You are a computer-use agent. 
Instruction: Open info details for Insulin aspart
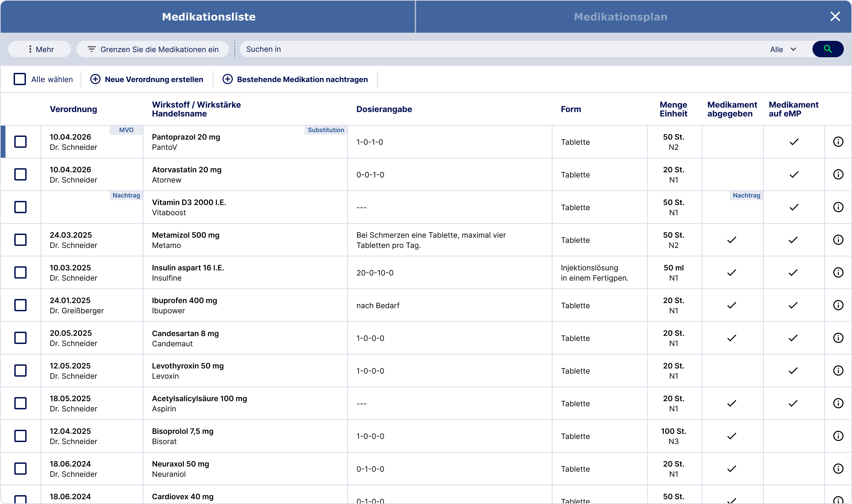(x=838, y=272)
